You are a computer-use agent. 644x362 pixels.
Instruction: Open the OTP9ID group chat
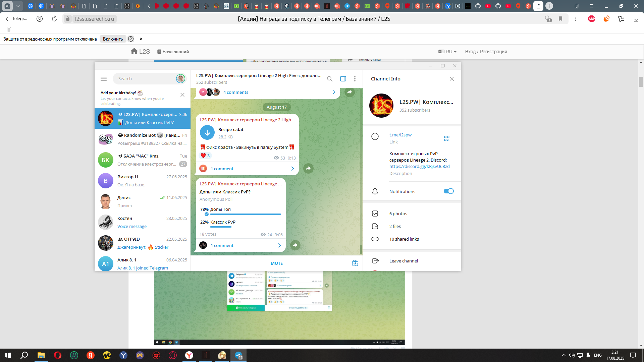coord(143,243)
